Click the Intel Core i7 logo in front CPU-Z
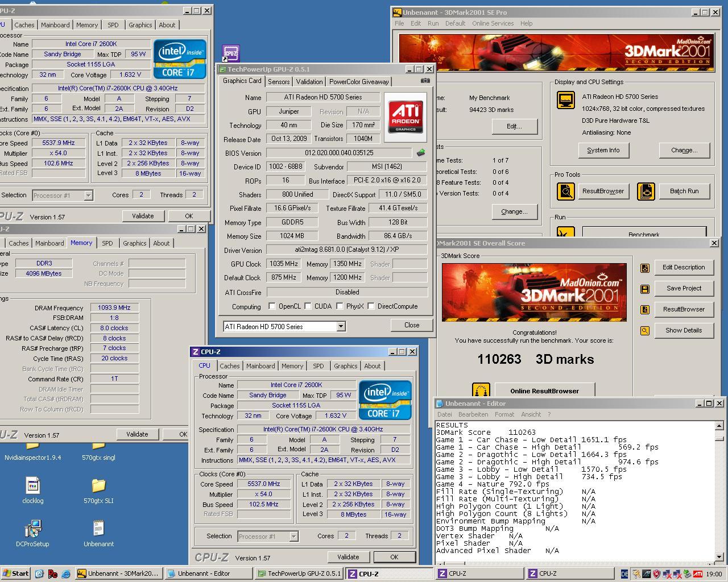This screenshot has height=582, width=728. (x=385, y=400)
